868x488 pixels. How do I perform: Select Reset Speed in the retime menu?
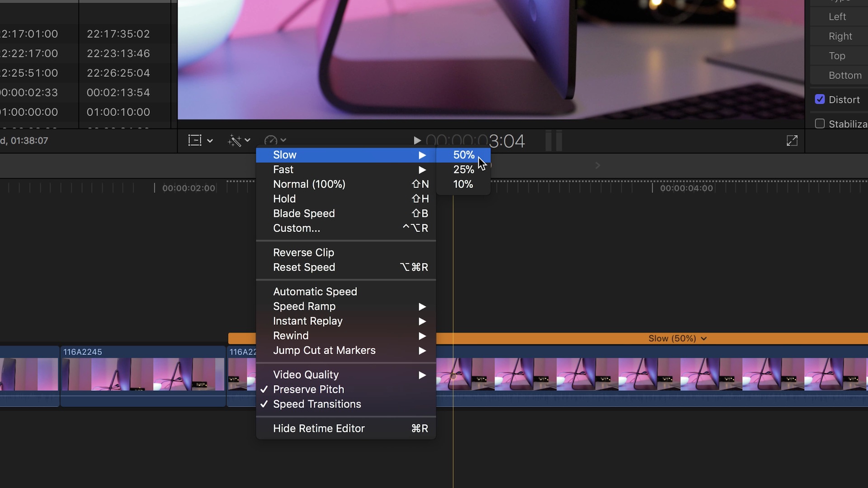pyautogui.click(x=304, y=267)
